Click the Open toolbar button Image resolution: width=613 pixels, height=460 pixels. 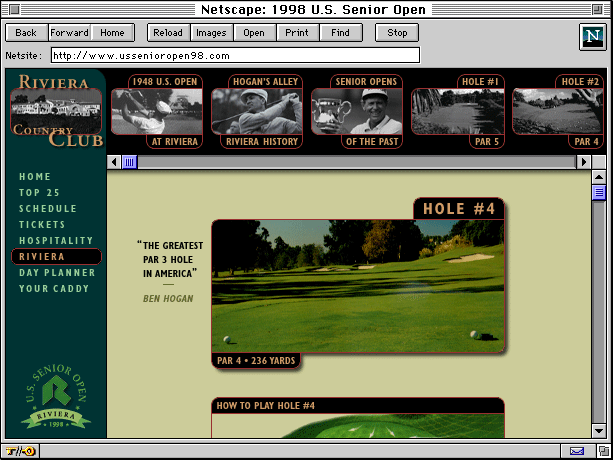click(255, 32)
